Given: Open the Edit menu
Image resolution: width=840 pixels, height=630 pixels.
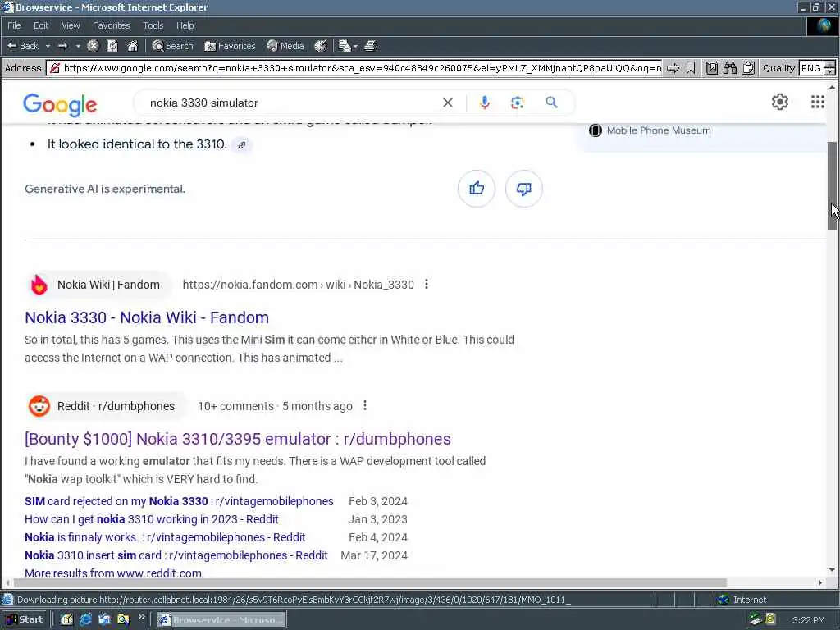Looking at the screenshot, I should point(41,25).
